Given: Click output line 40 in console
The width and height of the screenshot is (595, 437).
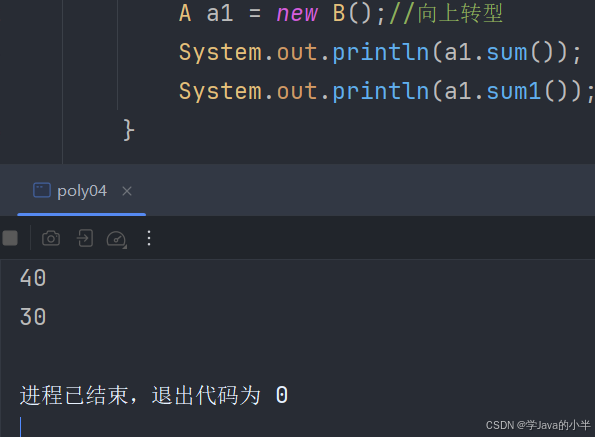Looking at the screenshot, I should point(33,278).
